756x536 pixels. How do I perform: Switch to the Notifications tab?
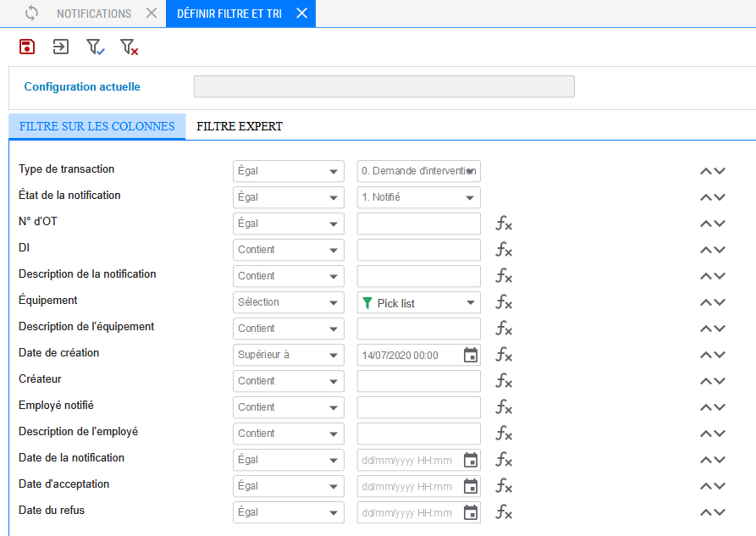coord(94,14)
